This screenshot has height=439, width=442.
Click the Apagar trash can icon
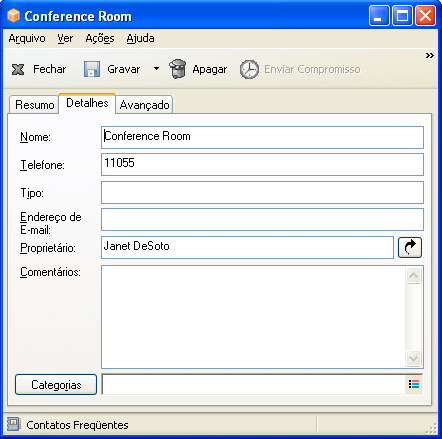(178, 69)
